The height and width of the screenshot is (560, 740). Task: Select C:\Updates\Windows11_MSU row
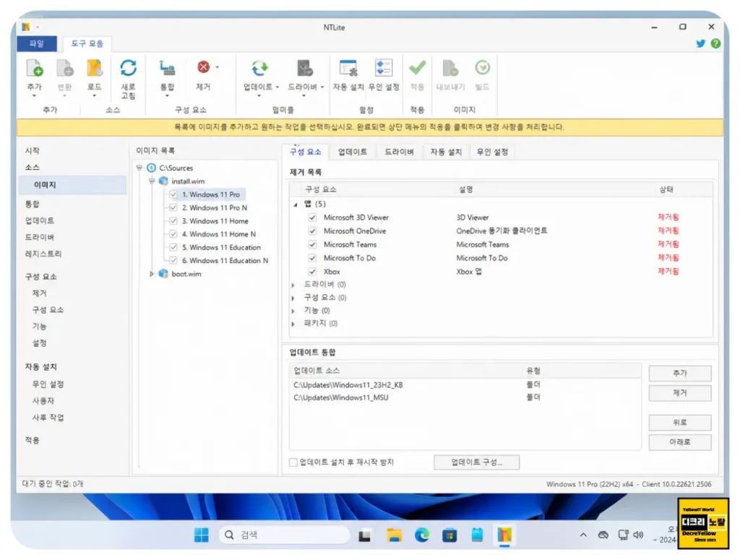(x=465, y=397)
